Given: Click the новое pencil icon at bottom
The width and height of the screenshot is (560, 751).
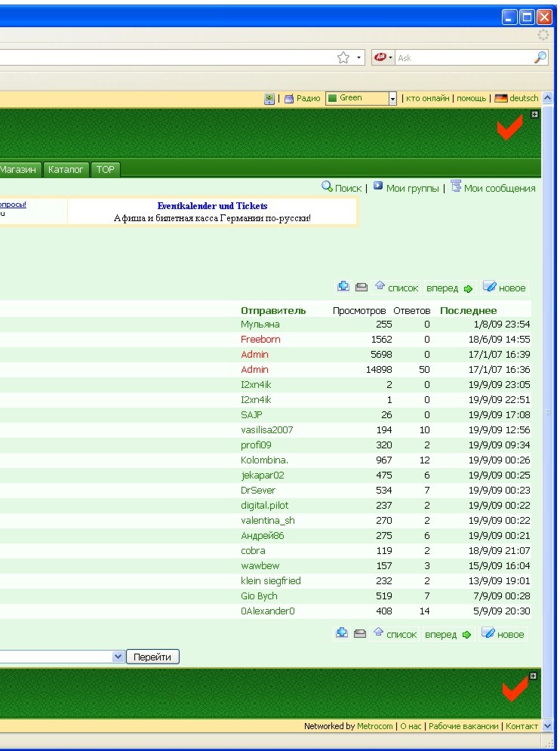Looking at the screenshot, I should [x=488, y=634].
